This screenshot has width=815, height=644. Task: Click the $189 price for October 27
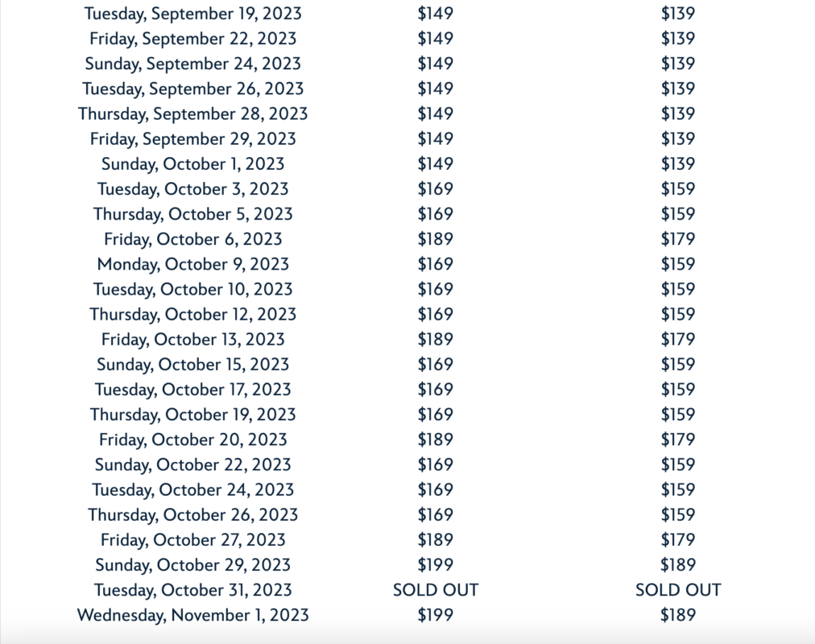click(x=435, y=539)
